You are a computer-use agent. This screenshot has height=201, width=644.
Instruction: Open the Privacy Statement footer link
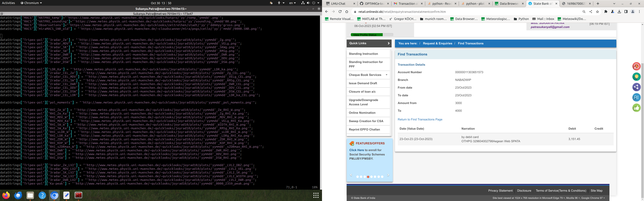coord(500,191)
